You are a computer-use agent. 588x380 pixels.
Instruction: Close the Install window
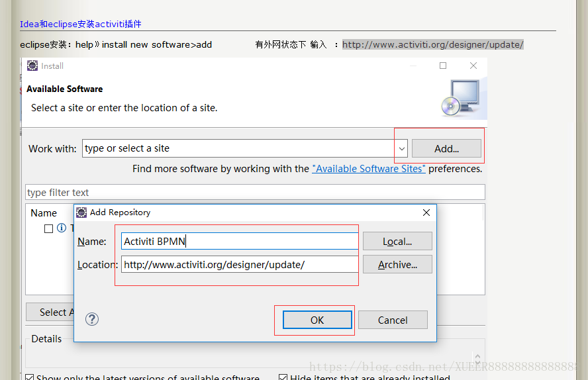pos(473,66)
